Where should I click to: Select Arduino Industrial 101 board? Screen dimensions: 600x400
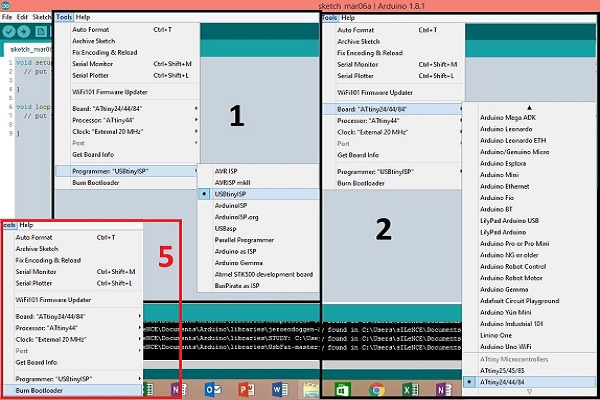click(x=512, y=324)
